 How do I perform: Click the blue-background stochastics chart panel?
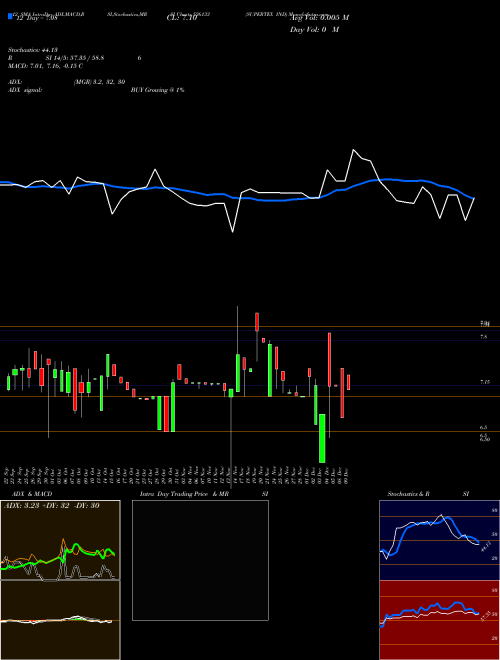439,540
